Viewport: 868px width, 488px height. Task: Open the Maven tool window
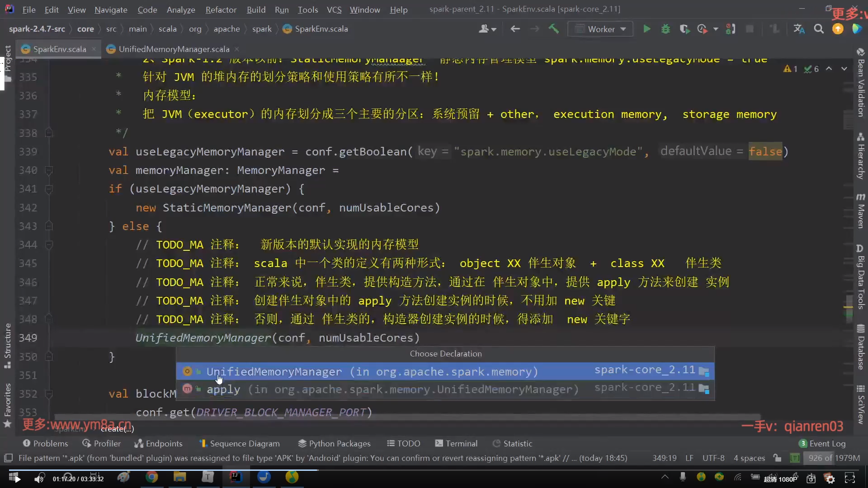coord(861,211)
